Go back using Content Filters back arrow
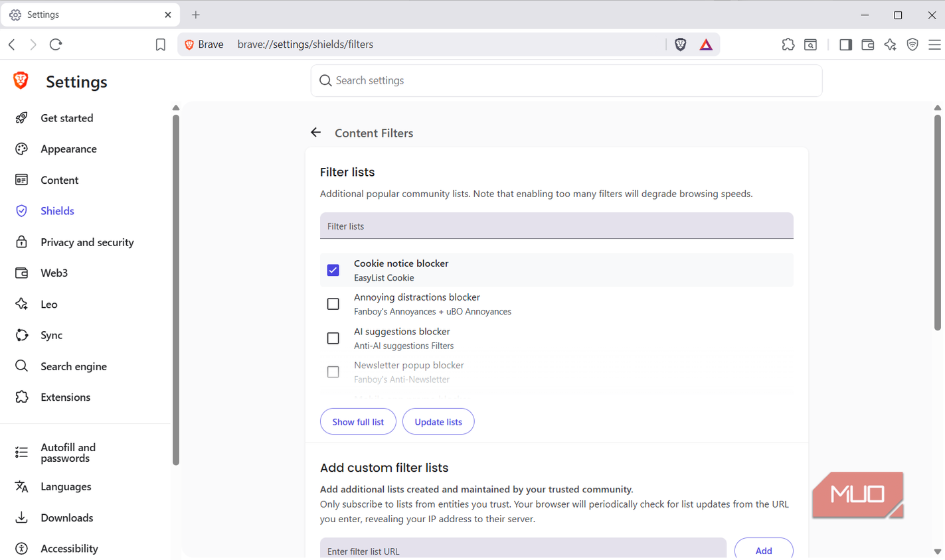945x560 pixels. coord(315,133)
